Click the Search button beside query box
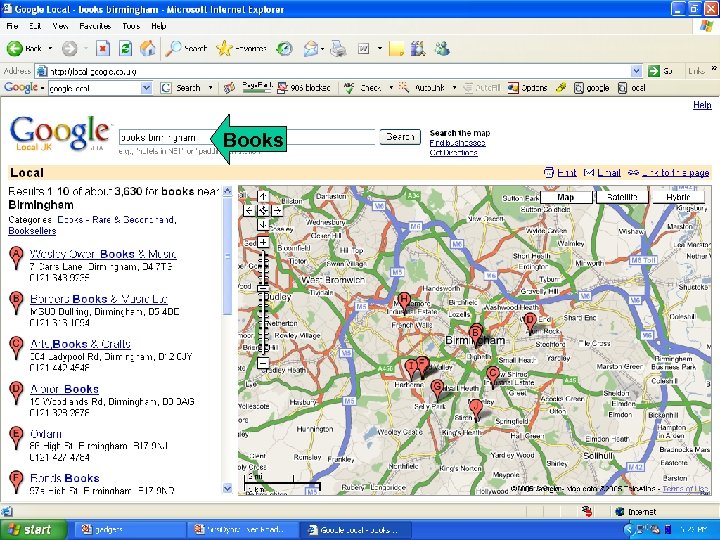The image size is (720, 540). tap(400, 137)
